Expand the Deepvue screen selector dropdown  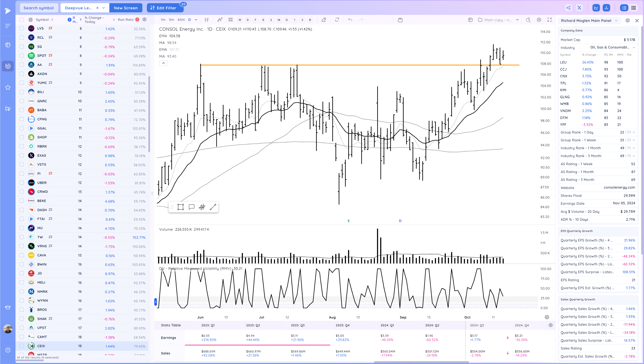pyautogui.click(x=104, y=8)
